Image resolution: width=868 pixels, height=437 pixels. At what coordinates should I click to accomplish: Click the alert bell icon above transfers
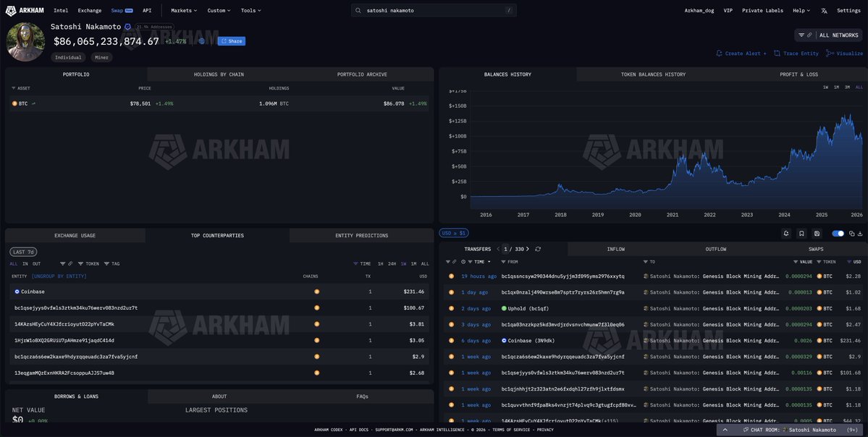[x=786, y=234]
